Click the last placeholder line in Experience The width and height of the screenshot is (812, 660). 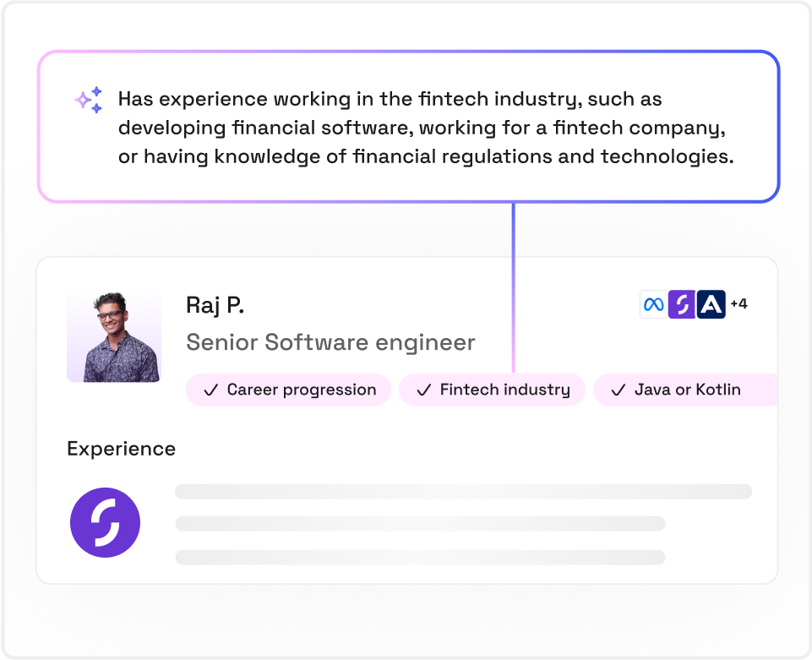tap(421, 558)
